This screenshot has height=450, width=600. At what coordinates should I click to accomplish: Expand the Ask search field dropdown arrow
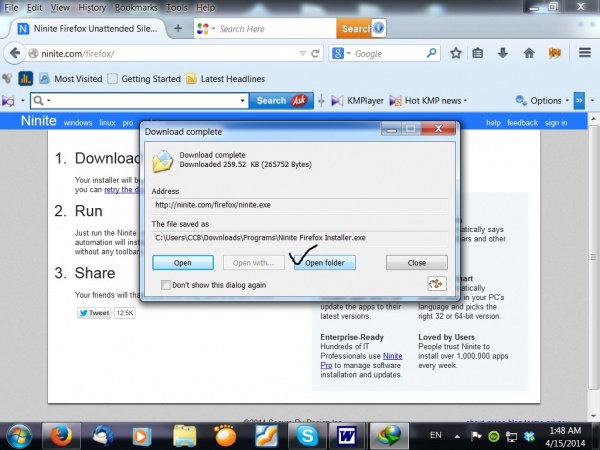point(242,101)
